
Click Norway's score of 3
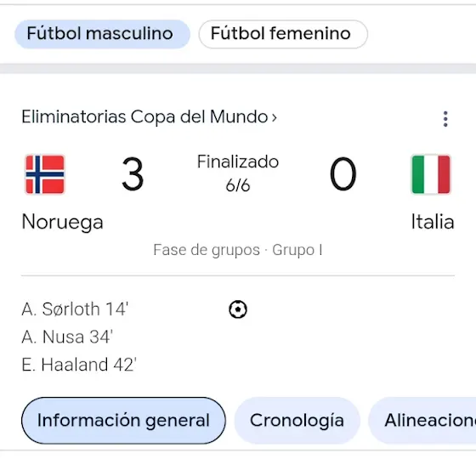(x=133, y=174)
